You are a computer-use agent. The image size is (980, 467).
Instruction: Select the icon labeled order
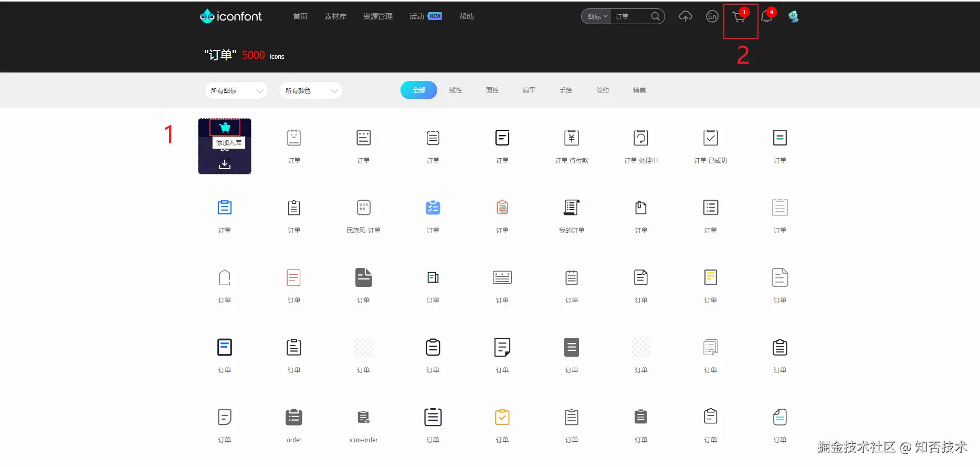pyautogui.click(x=294, y=417)
